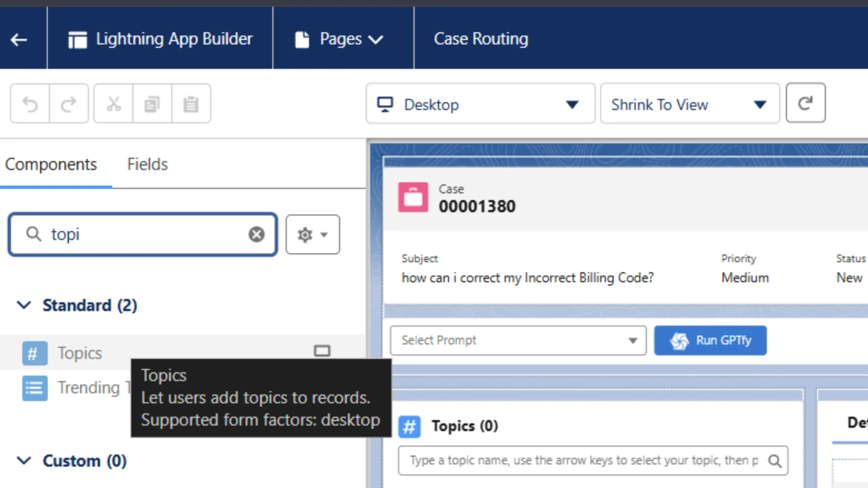The width and height of the screenshot is (868, 488).
Task: Click the Copy icon
Action: point(152,103)
